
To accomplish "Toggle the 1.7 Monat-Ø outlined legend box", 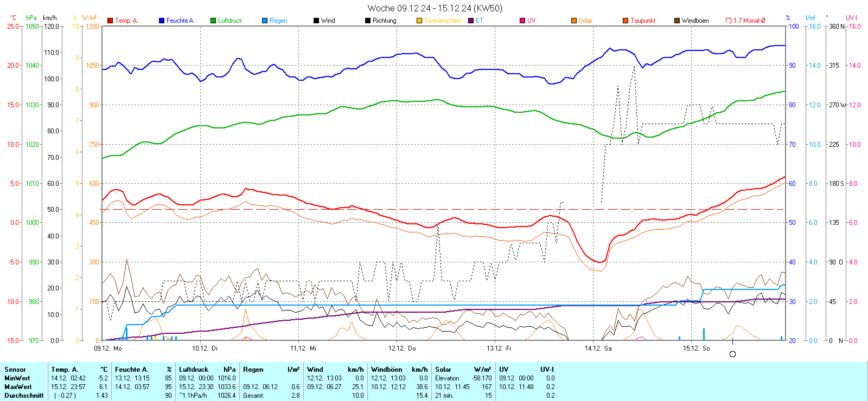I will tap(729, 21).
